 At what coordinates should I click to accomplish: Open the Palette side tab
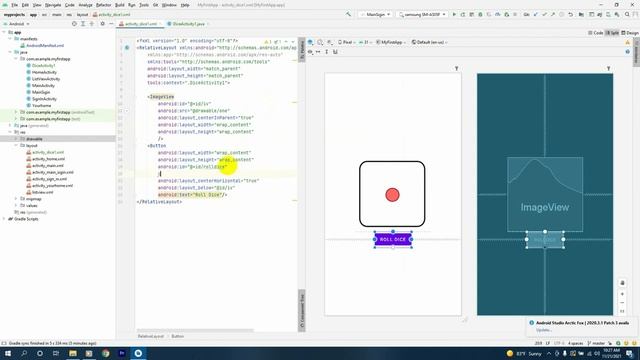click(302, 50)
